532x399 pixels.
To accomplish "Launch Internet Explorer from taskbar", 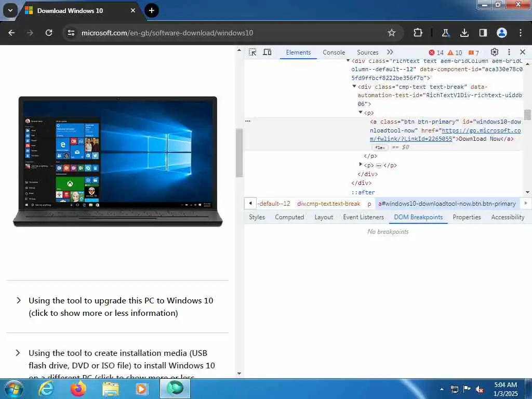I will coord(46,389).
